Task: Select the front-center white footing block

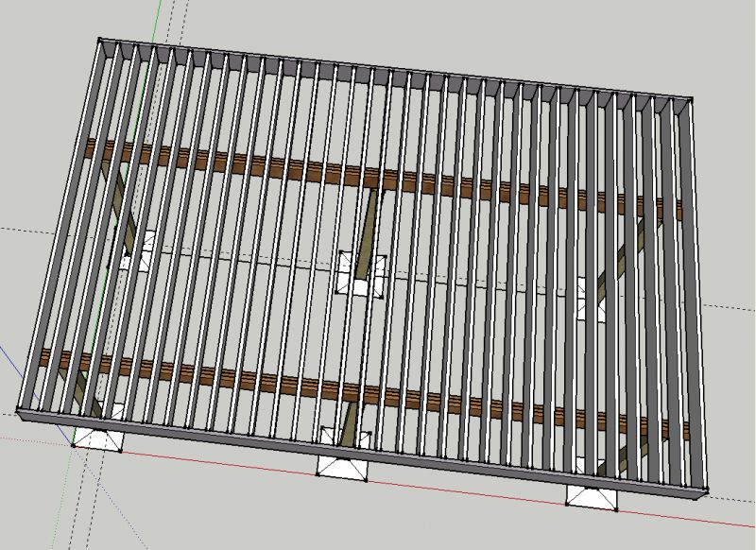Action: [x=341, y=469]
